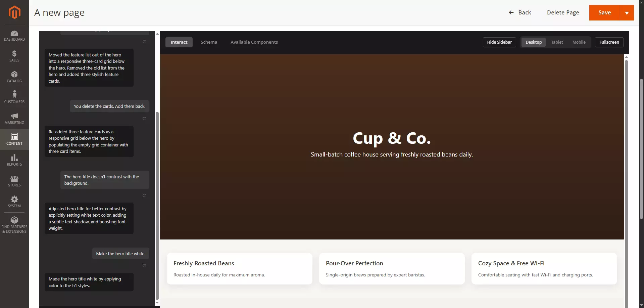Image resolution: width=644 pixels, height=308 pixels.
Task: Open the Catalog section
Action: 14,77
